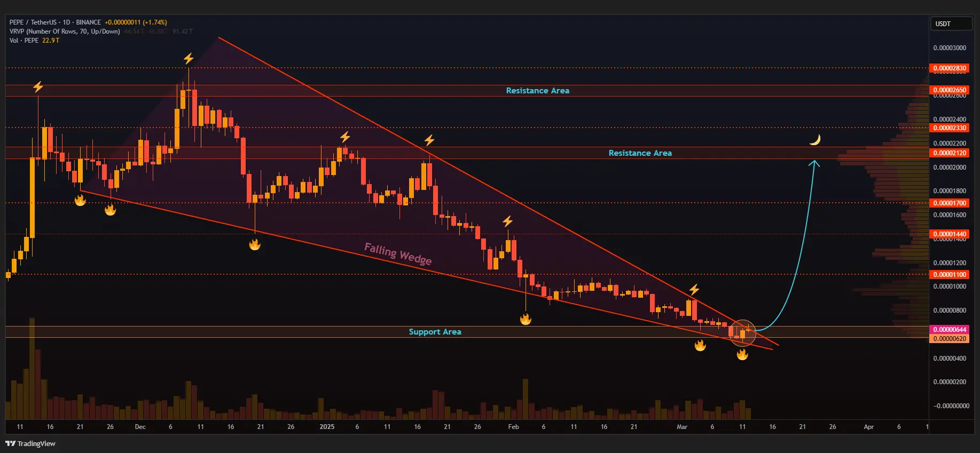Click the pink 0.00000644 current price tag
This screenshot has width=980, height=453.
pos(950,330)
